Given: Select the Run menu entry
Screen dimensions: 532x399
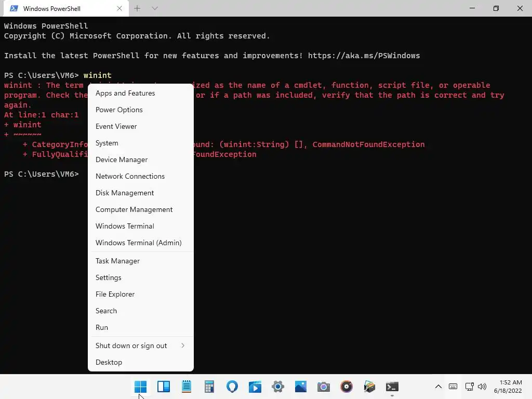Looking at the screenshot, I should point(140,327).
